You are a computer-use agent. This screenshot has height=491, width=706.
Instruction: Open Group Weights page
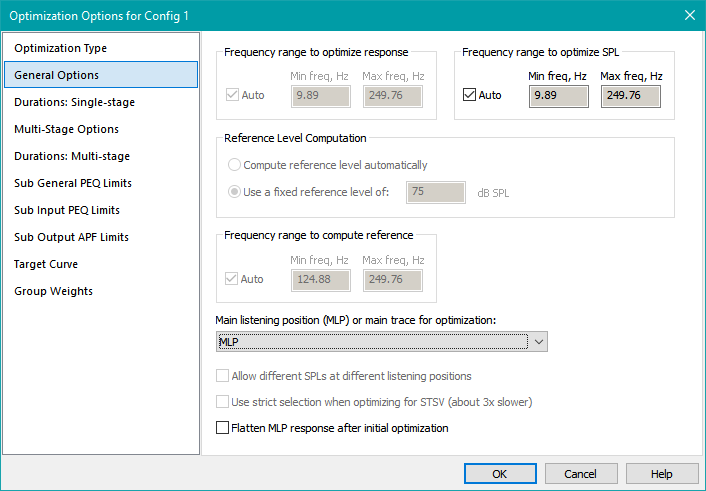point(101,291)
